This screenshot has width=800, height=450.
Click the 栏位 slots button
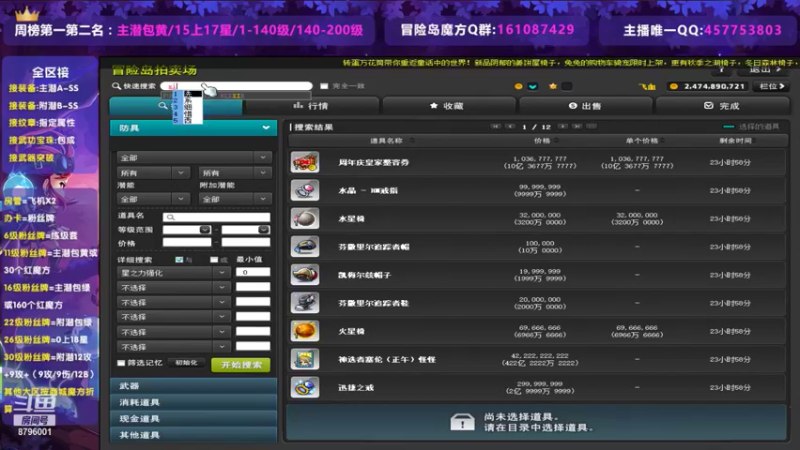point(772,86)
